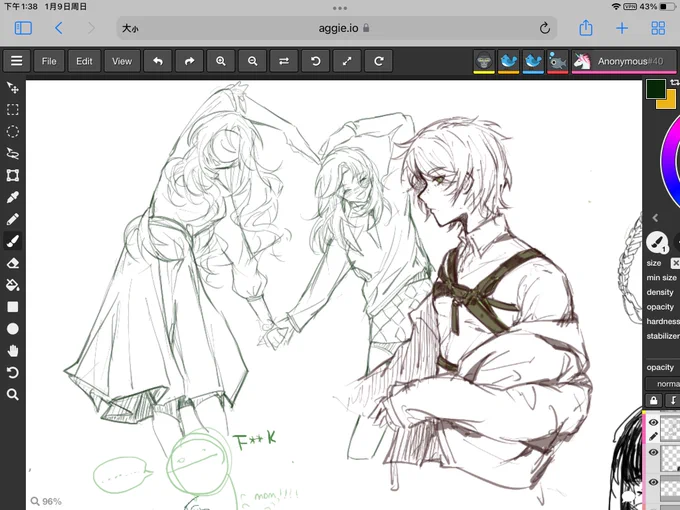680x510 pixels.
Task: Open the View menu
Action: (122, 61)
